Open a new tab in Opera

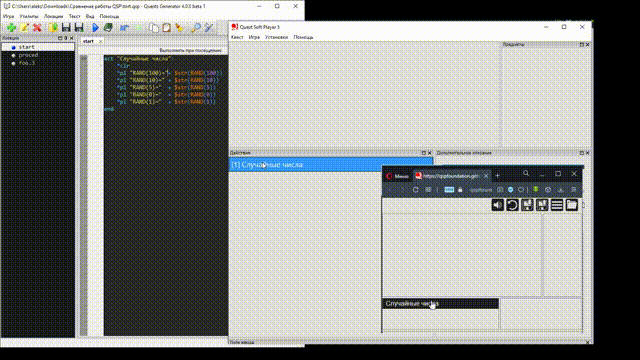(497, 176)
